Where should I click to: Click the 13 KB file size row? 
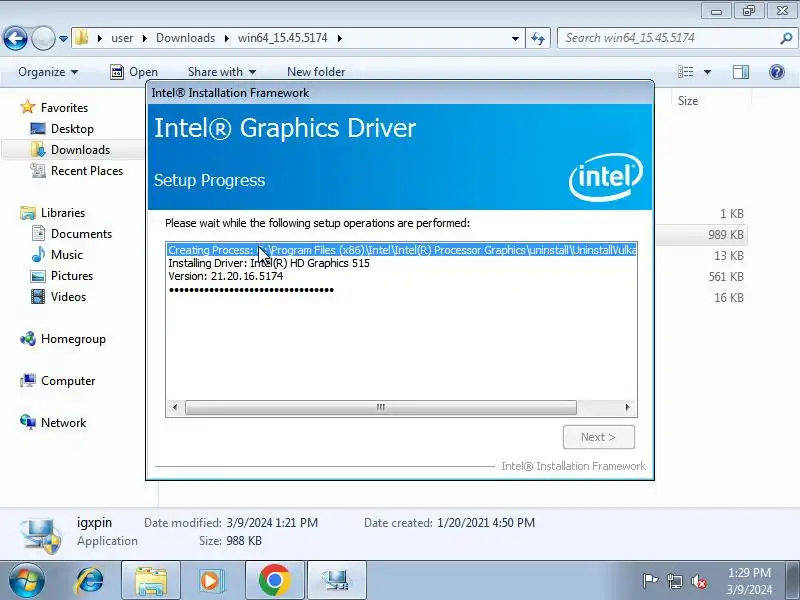click(729, 256)
